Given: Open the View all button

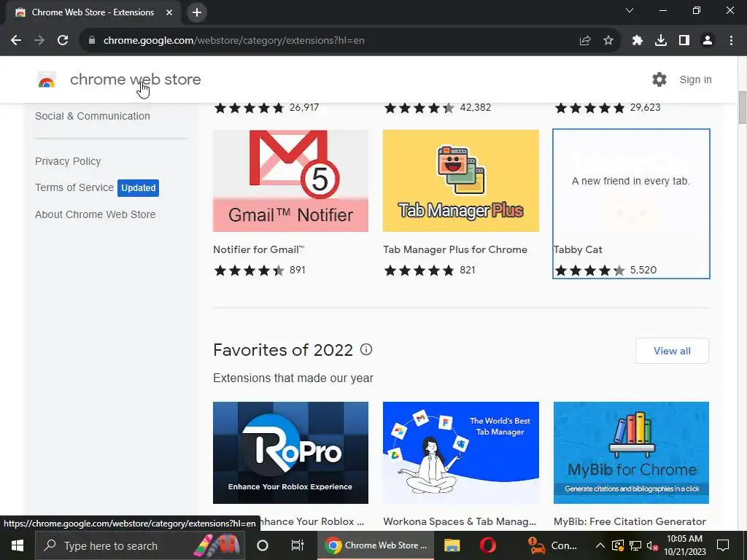Looking at the screenshot, I should click(x=672, y=351).
